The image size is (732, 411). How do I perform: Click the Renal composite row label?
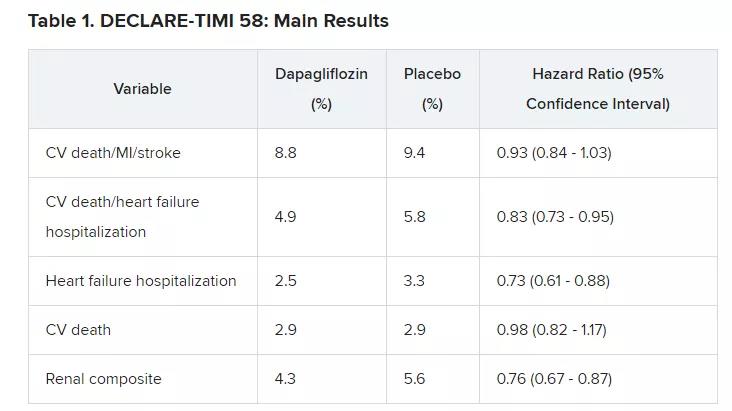point(103,379)
